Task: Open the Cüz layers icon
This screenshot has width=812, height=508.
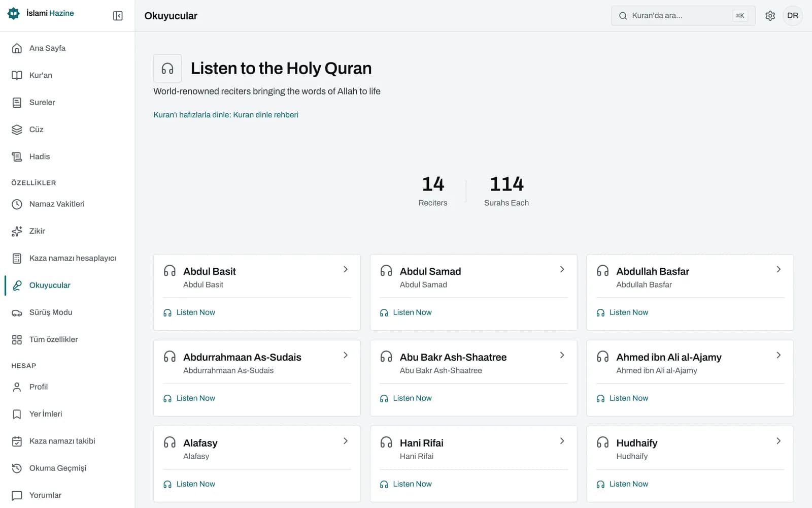Action: pos(17,130)
